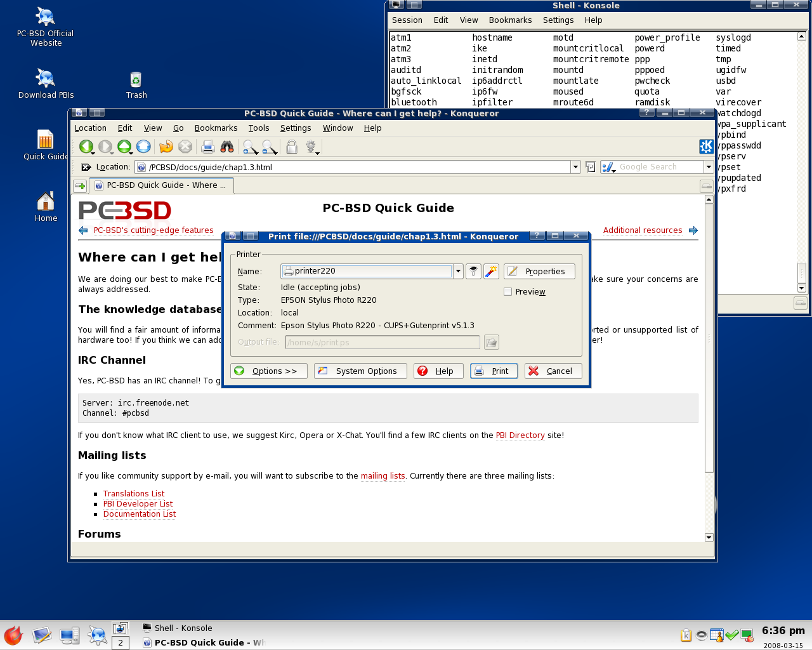Image resolution: width=812 pixels, height=650 pixels.
Task: Click the Print button in dialog
Action: [x=494, y=371]
